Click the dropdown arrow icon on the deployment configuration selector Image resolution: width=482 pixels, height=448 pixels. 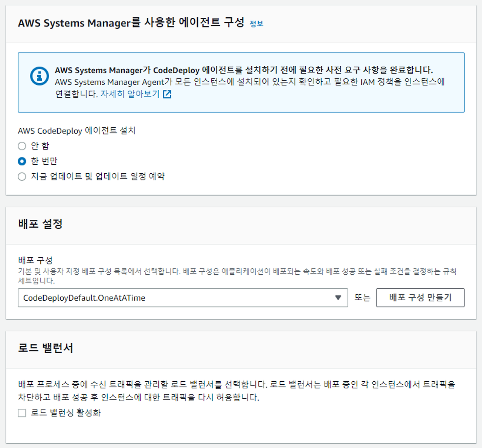[x=338, y=298]
